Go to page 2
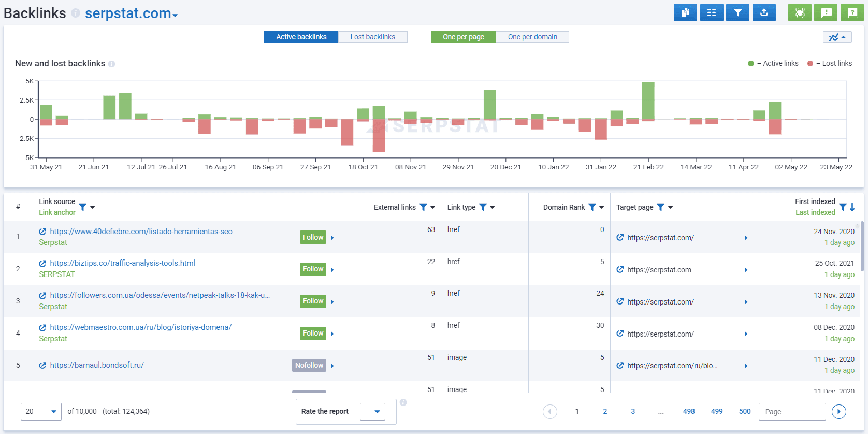The height and width of the screenshot is (434, 868). [605, 411]
